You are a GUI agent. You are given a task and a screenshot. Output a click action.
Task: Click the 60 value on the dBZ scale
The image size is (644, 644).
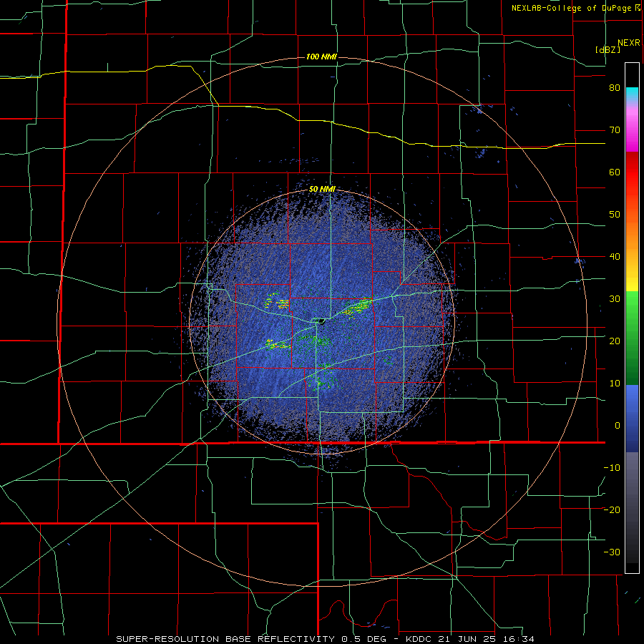point(615,172)
